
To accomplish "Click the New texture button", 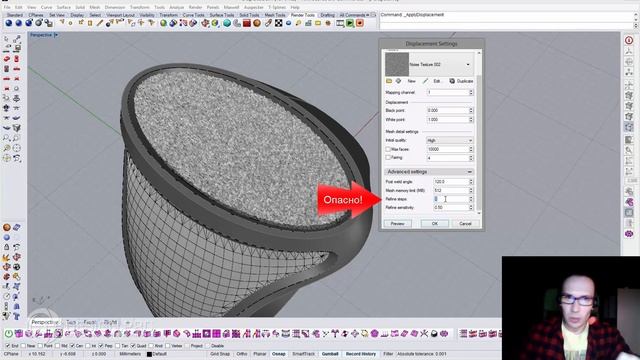I will coord(411,81).
